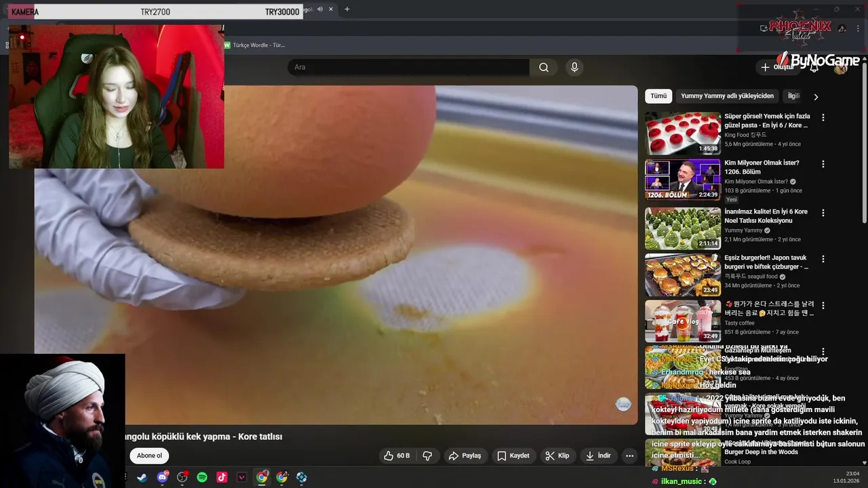Screen dimensions: 868x488
Task: Share the video via 'Paylaş' button
Action: tap(465, 455)
